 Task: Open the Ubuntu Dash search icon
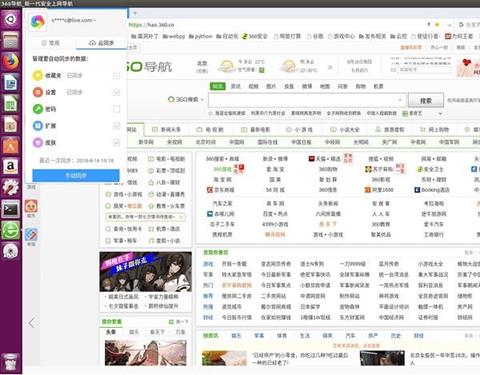[x=11, y=19]
